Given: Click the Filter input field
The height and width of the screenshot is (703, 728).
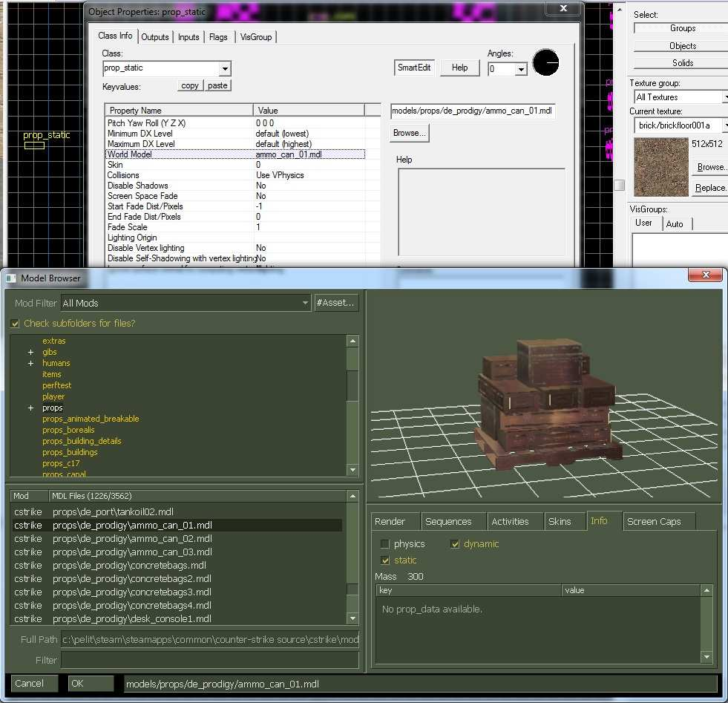Looking at the screenshot, I should coord(210,660).
